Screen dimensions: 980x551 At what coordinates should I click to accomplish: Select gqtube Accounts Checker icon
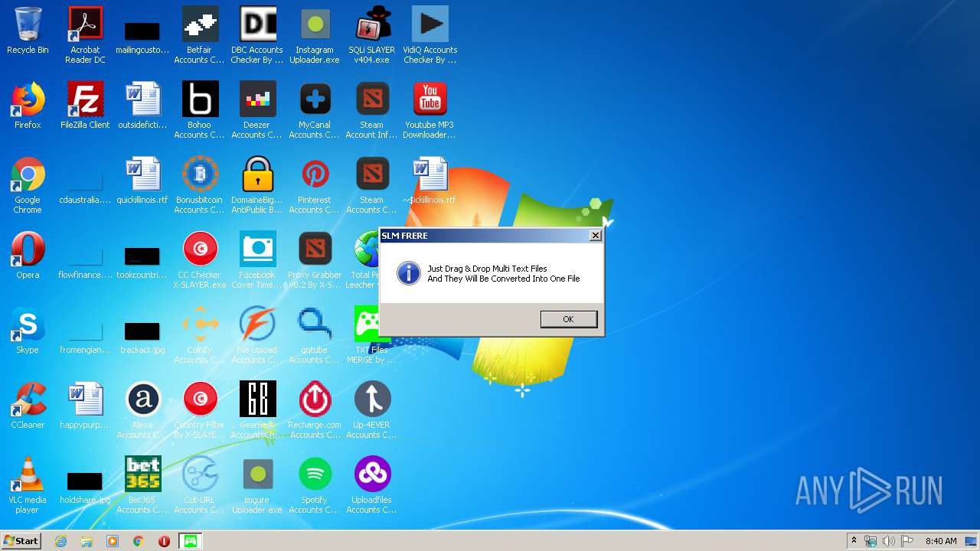pos(315,336)
